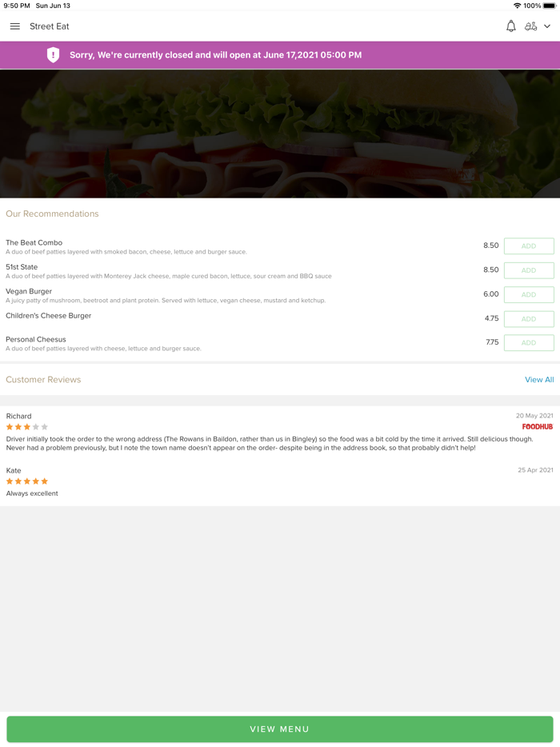Open View All customer reviews
The height and width of the screenshot is (747, 560).
pos(539,380)
